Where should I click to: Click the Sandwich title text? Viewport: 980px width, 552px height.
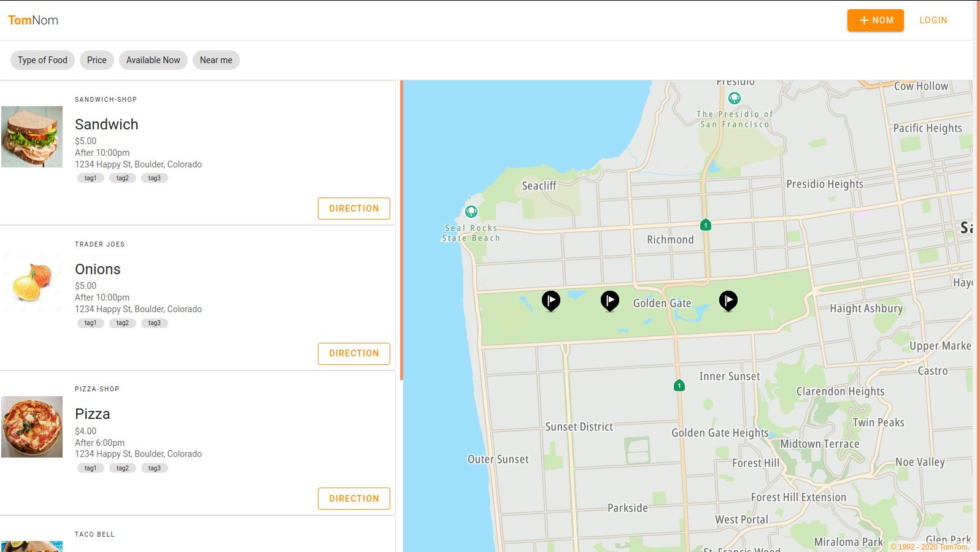[x=107, y=125]
